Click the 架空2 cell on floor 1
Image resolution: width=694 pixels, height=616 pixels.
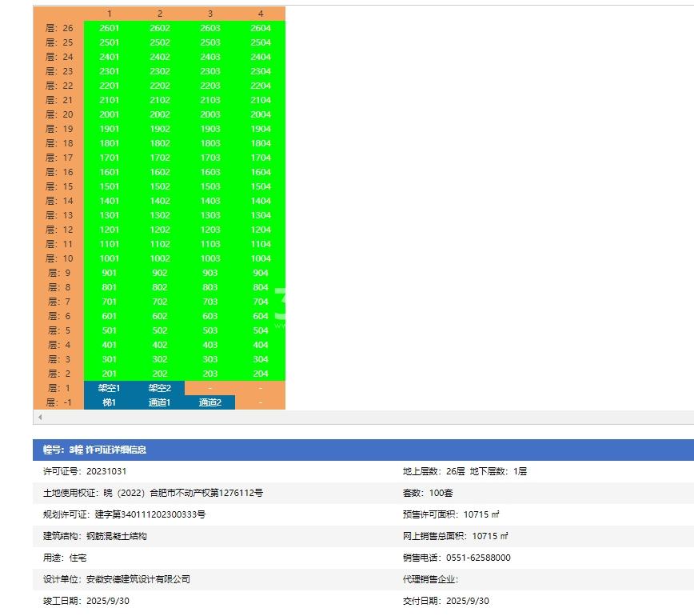pos(160,388)
